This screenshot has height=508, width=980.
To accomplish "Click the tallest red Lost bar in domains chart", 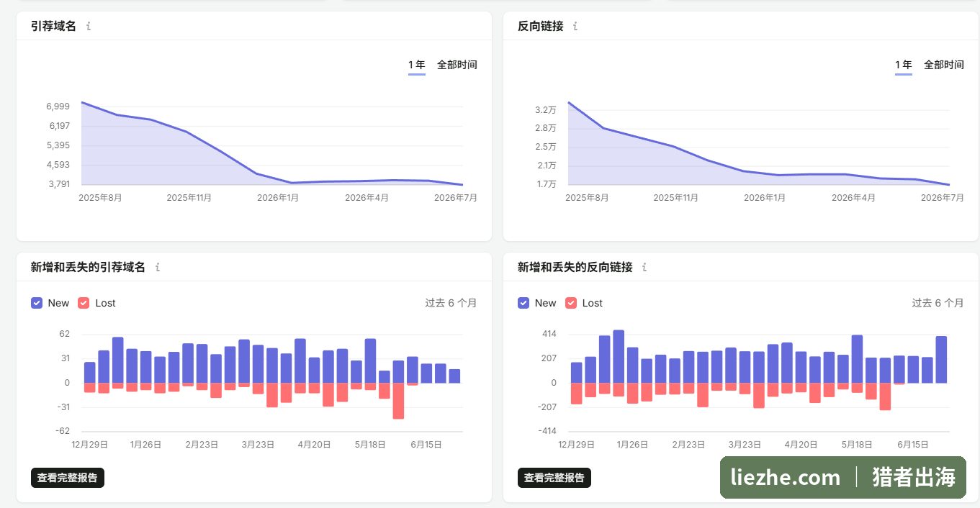I will click(x=398, y=401).
